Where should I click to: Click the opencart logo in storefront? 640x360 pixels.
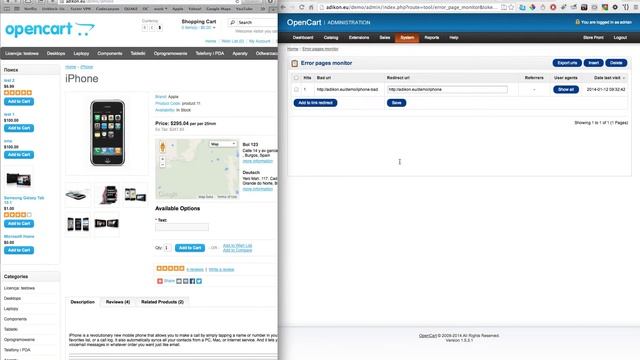click(50, 29)
